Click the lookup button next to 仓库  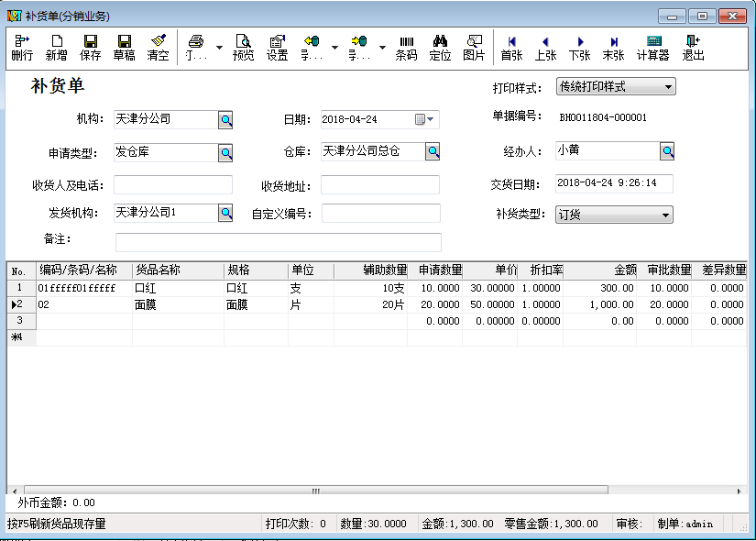(433, 152)
